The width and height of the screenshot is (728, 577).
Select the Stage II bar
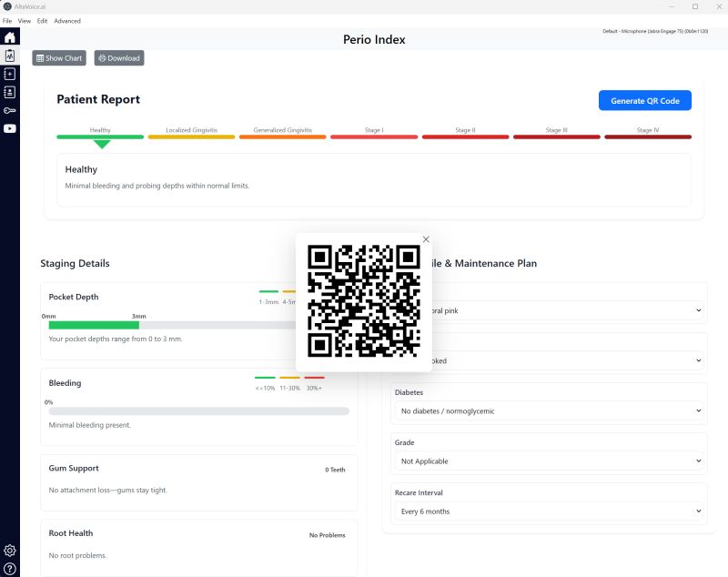[x=465, y=137]
